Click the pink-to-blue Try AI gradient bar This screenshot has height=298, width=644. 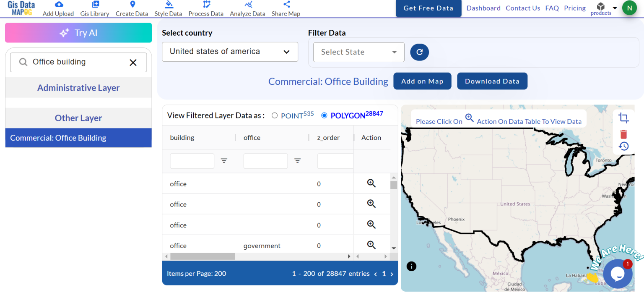tap(78, 32)
